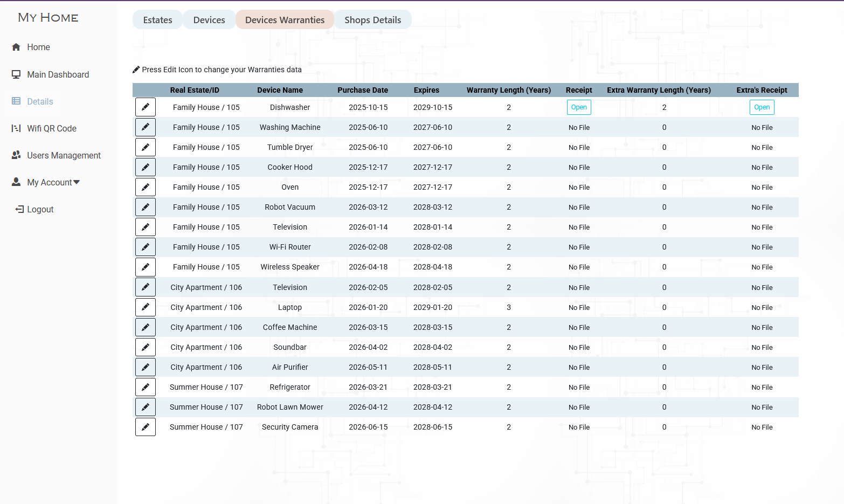
Task: Edit the Laptop warranty row
Action: 146,307
